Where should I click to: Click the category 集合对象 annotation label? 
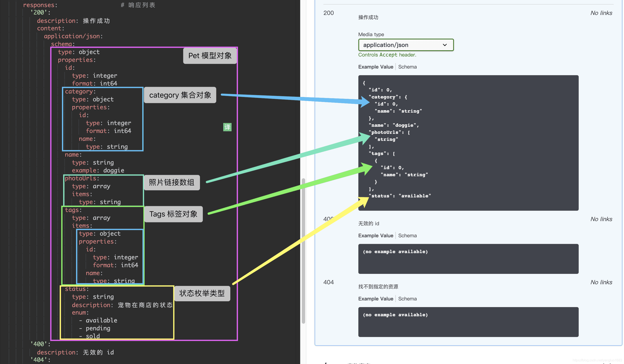pos(180,95)
